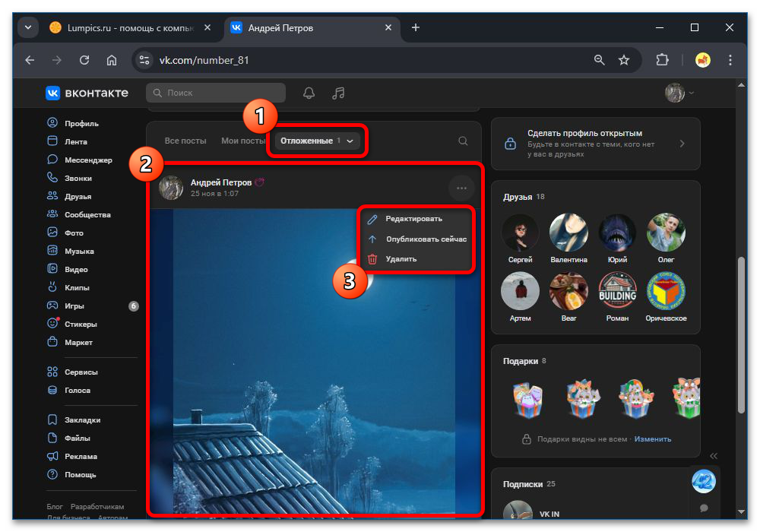Switch to the Мои посты tab

(x=243, y=141)
